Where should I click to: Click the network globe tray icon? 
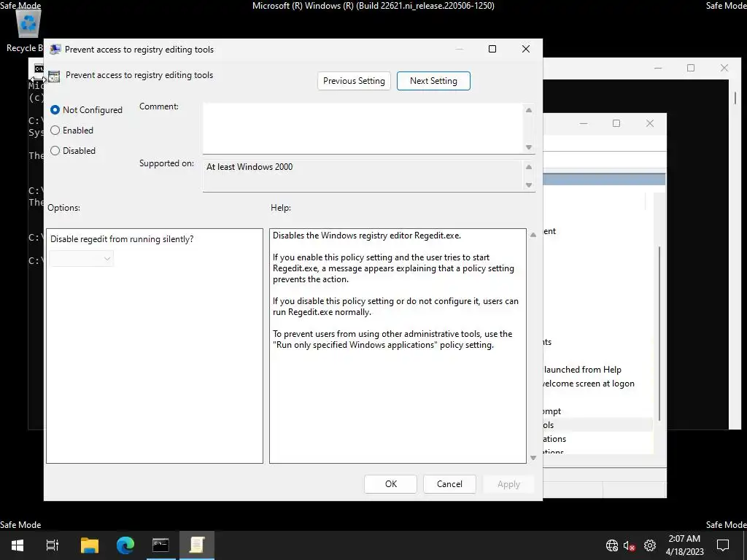pyautogui.click(x=612, y=545)
